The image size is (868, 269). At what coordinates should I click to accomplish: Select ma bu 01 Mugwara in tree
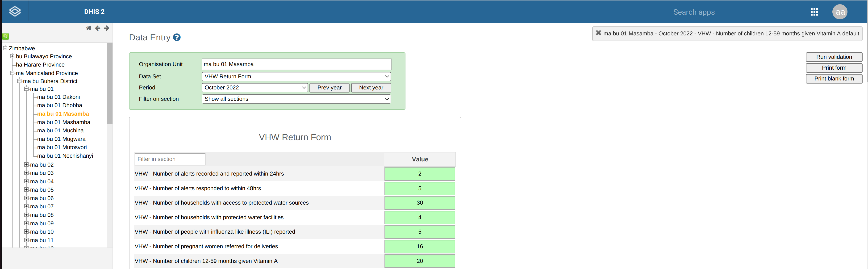(x=61, y=139)
